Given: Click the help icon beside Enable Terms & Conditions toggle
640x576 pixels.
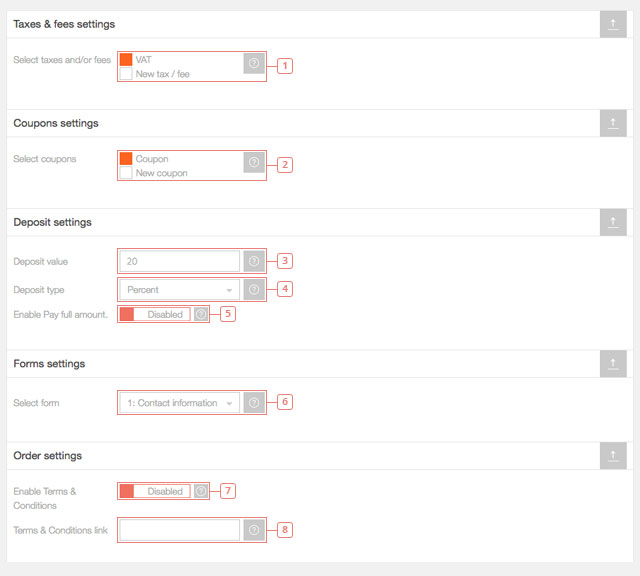Looking at the screenshot, I should [x=201, y=491].
